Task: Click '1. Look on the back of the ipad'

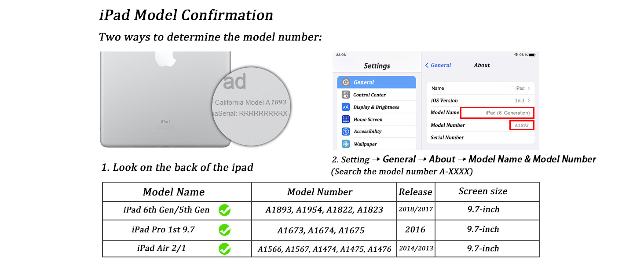Action: pyautogui.click(x=177, y=168)
